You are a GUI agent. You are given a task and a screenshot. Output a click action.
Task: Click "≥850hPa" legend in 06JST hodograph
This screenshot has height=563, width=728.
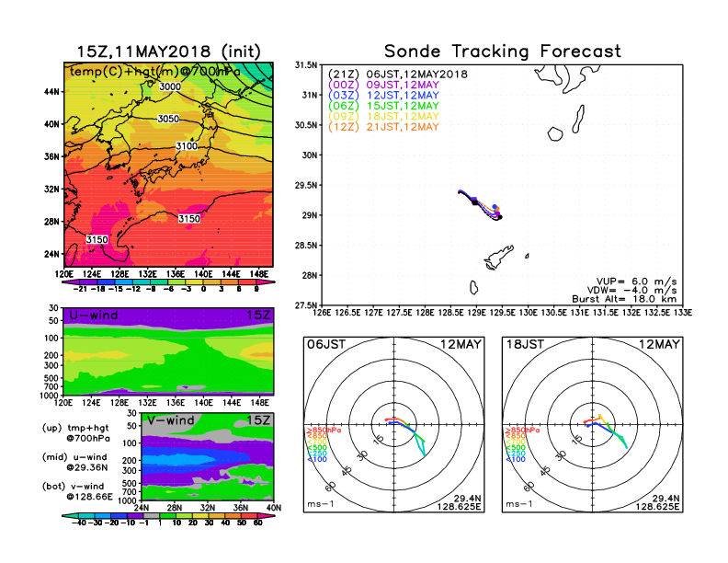click(x=324, y=431)
